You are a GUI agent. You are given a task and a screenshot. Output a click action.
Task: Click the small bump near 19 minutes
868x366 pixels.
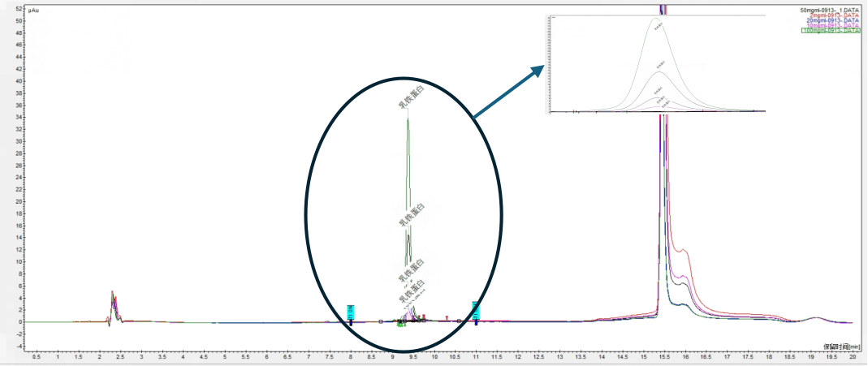pyautogui.click(x=816, y=318)
